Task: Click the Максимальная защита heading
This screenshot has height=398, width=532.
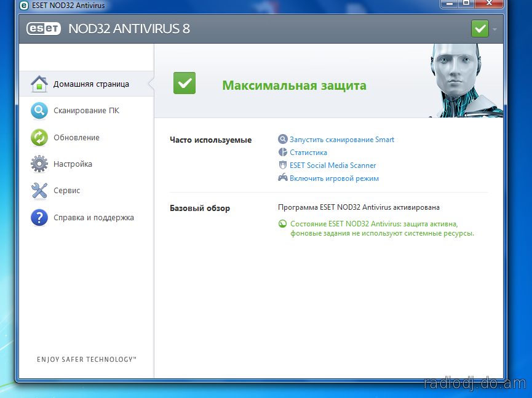Action: [x=294, y=85]
